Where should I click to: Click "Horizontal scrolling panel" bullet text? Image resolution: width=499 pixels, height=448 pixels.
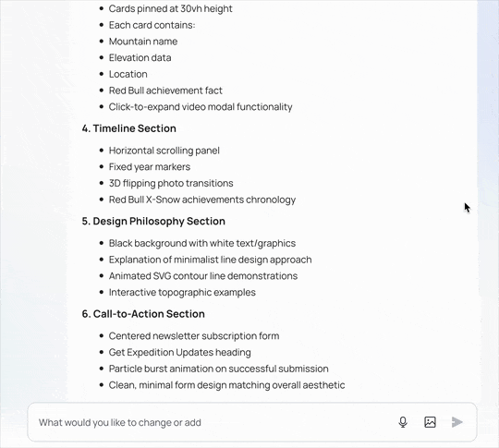tap(164, 151)
